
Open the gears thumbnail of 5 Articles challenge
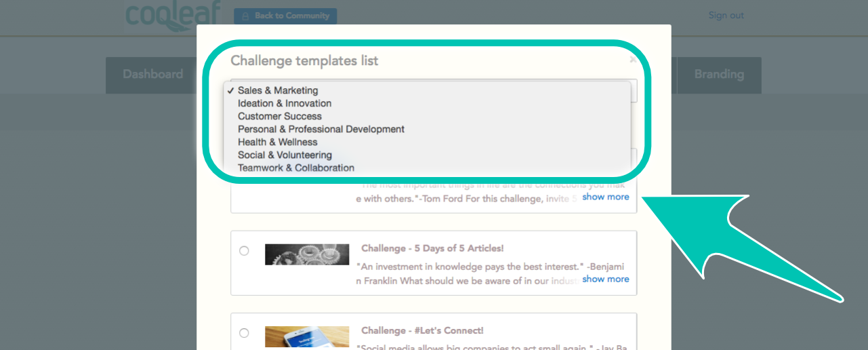coord(307,254)
